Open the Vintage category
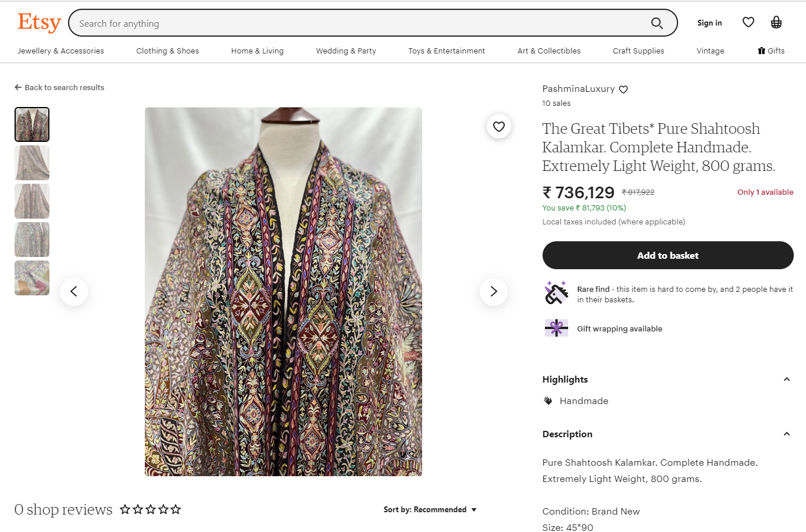 (710, 51)
